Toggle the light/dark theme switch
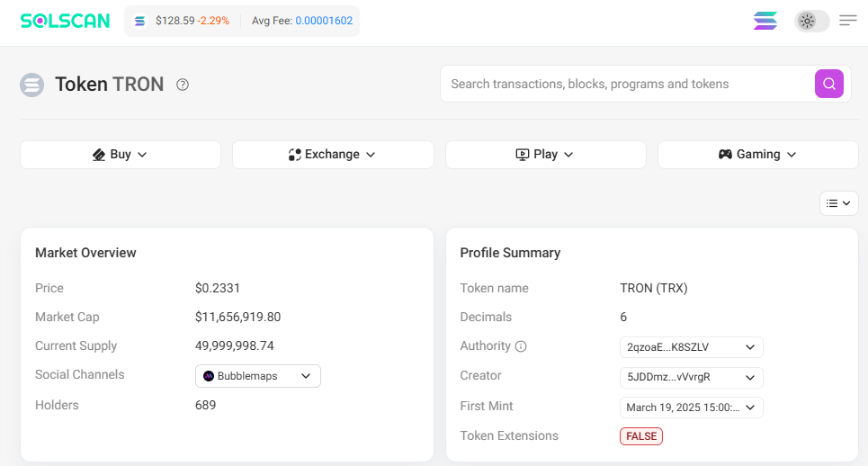Viewport: 868px width, 466px height. click(811, 21)
